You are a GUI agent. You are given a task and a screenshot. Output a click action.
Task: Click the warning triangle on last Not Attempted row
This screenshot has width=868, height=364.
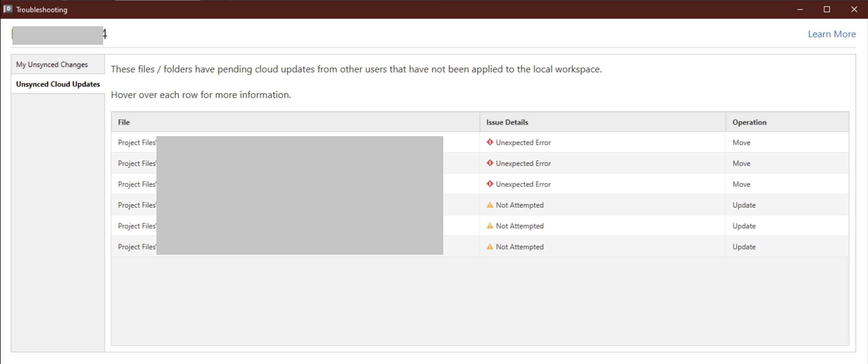pyautogui.click(x=490, y=246)
